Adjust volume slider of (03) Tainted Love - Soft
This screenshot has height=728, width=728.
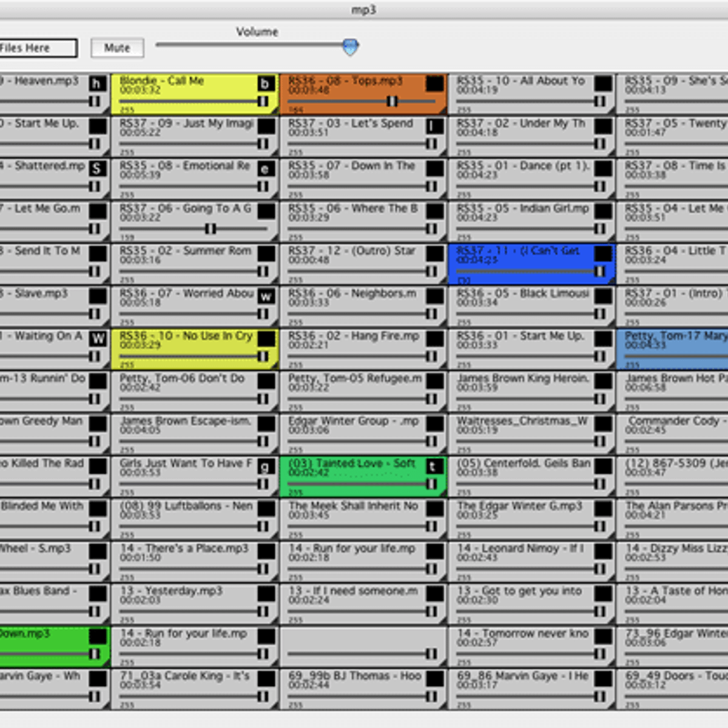click(x=431, y=484)
